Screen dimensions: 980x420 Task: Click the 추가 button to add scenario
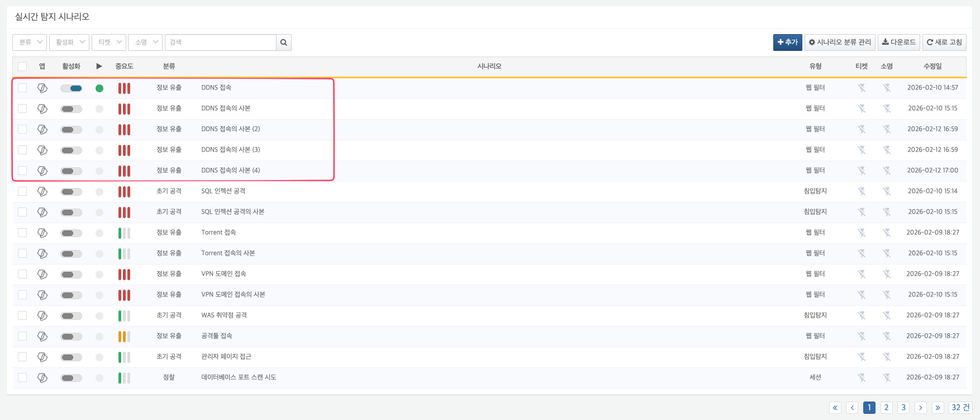(787, 43)
